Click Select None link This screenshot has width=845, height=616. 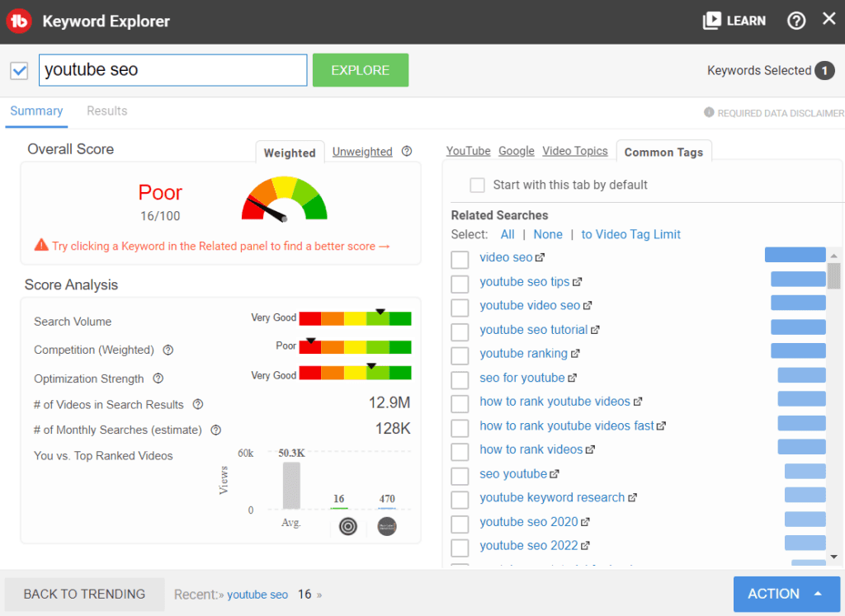548,235
